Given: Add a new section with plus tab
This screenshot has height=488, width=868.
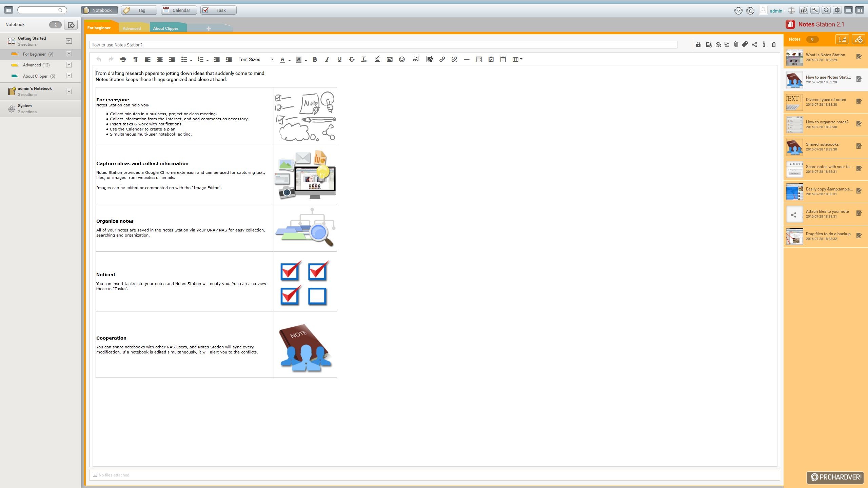Looking at the screenshot, I should point(209,28).
